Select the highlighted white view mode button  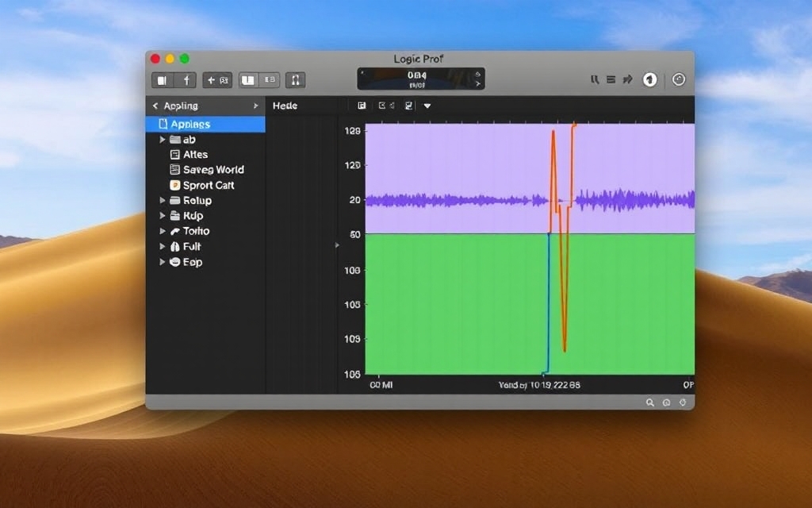(248, 80)
